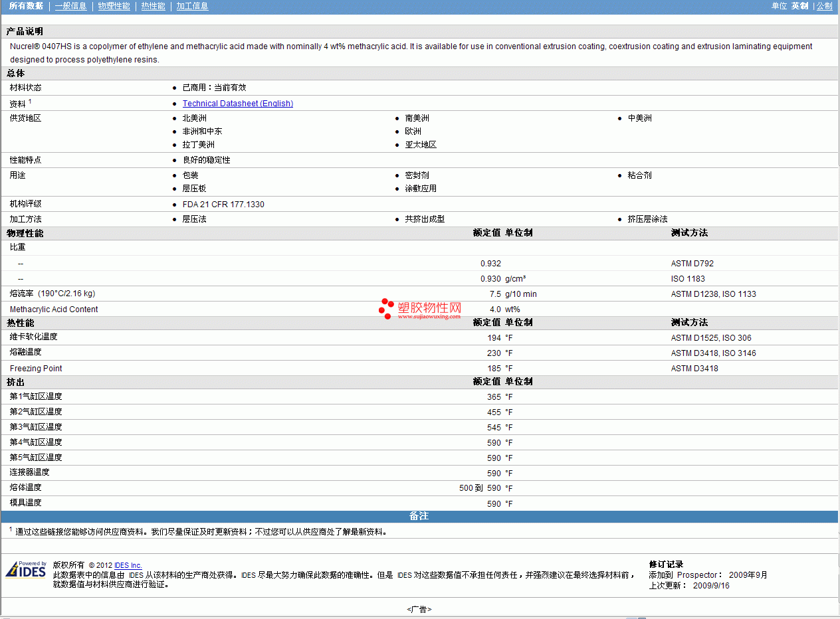Select the 包装 use entry
840x619 pixels.
(191, 175)
